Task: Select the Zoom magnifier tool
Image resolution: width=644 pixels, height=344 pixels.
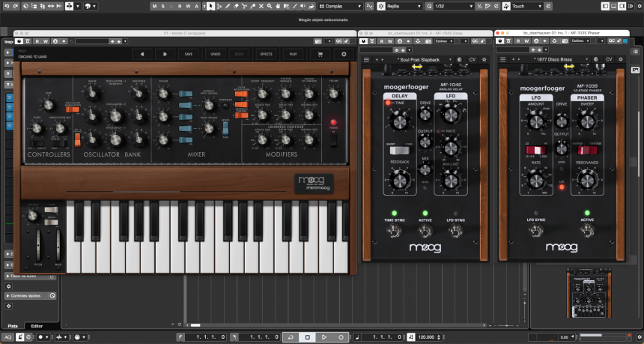Action: [270, 6]
